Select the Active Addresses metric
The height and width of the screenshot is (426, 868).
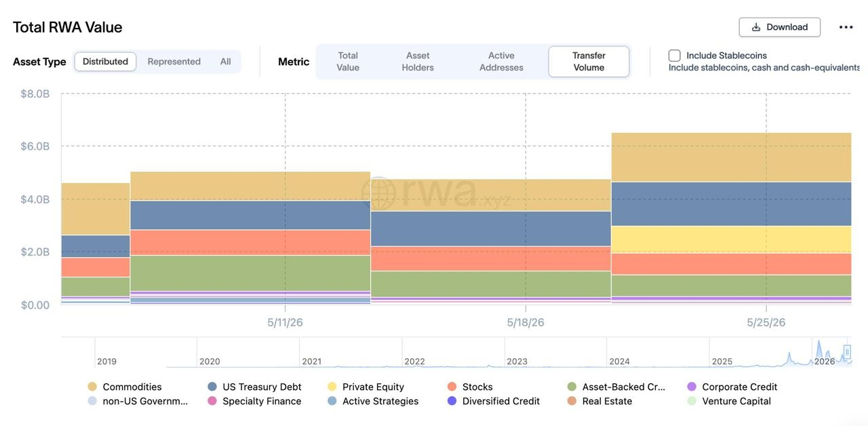click(501, 62)
